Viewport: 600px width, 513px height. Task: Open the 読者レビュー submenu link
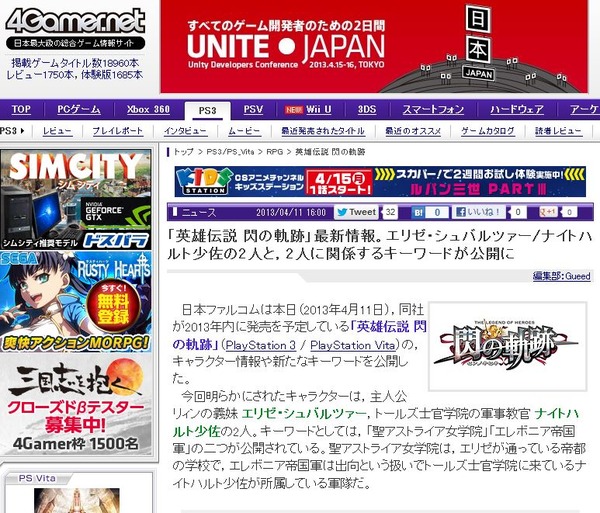pyautogui.click(x=558, y=131)
